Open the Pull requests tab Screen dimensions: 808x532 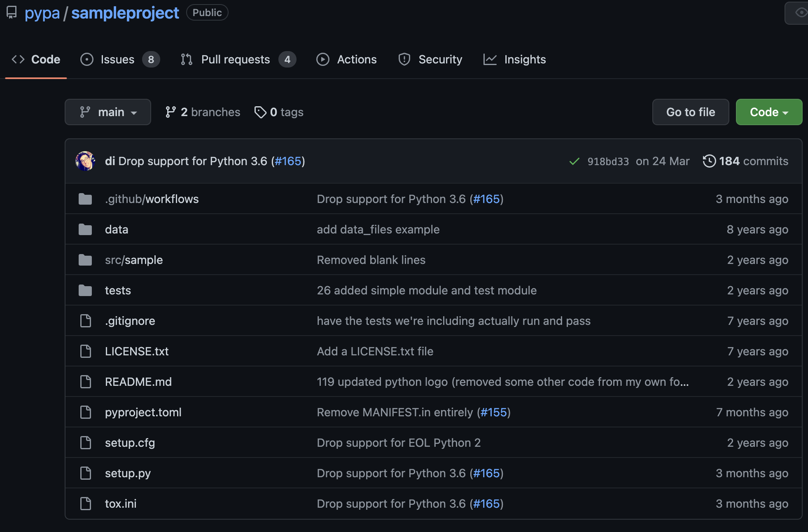[x=236, y=59]
